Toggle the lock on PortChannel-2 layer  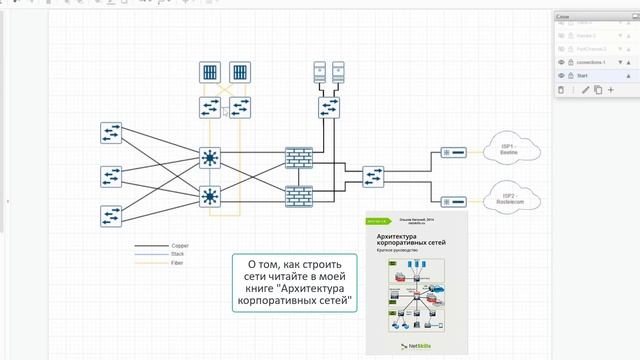click(x=571, y=49)
